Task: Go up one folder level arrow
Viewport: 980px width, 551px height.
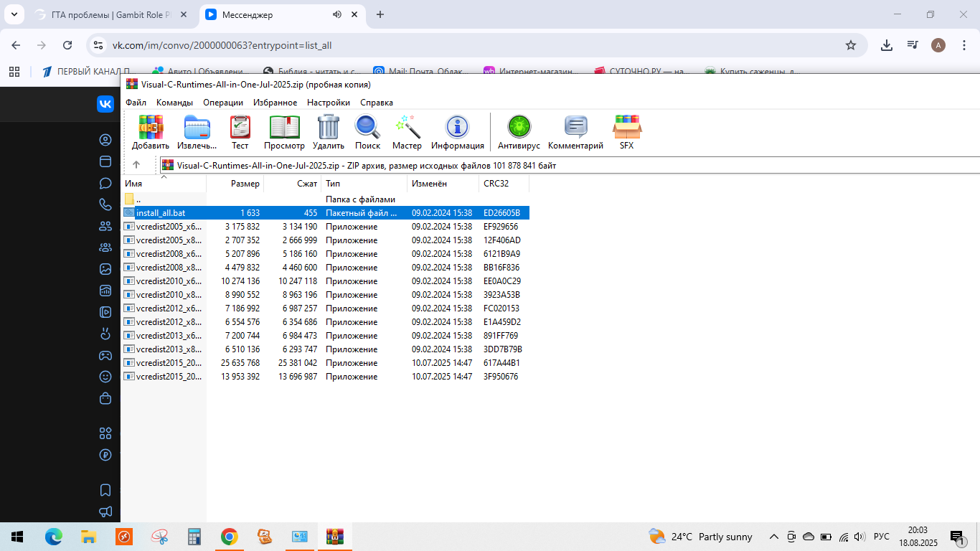Action: [136, 165]
